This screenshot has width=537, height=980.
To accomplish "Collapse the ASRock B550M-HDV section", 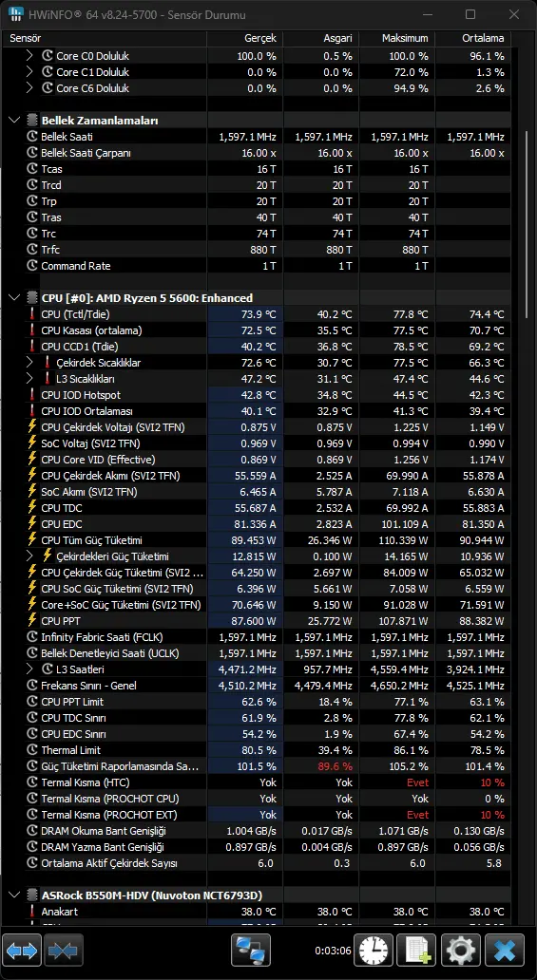I will click(x=13, y=895).
